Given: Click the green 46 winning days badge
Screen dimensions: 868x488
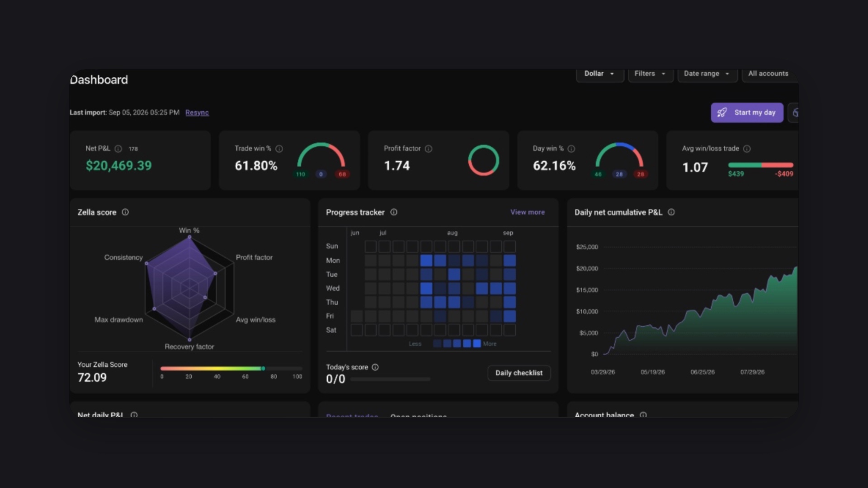Looking at the screenshot, I should tap(598, 174).
